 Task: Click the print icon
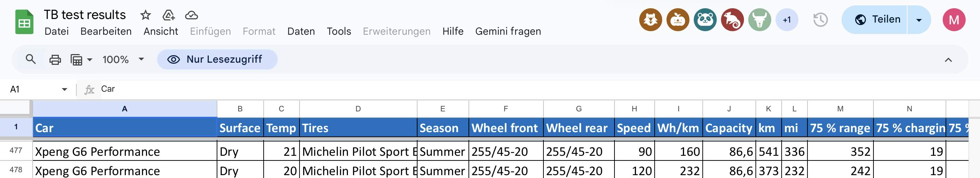(x=55, y=59)
